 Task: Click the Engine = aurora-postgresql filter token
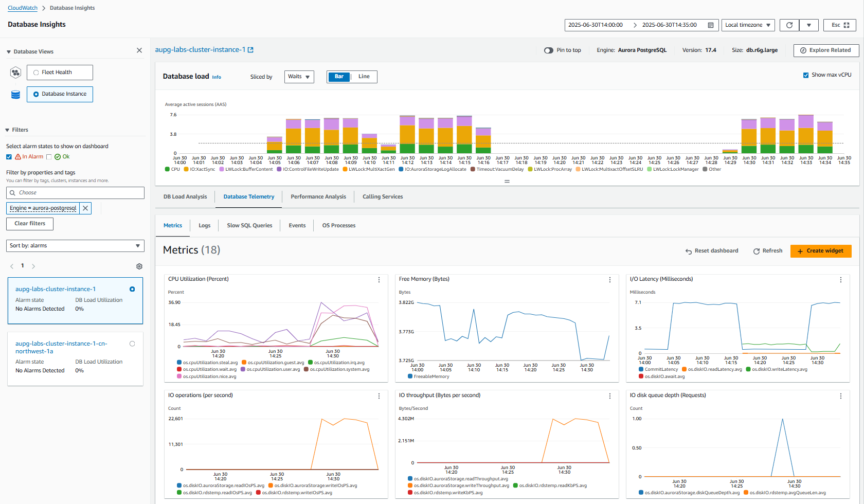[x=43, y=208]
